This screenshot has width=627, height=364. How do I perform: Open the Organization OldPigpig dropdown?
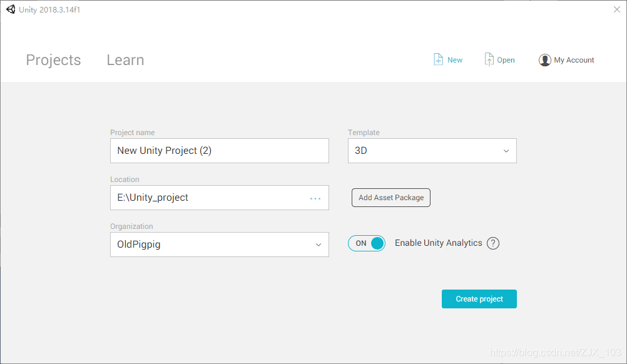220,245
